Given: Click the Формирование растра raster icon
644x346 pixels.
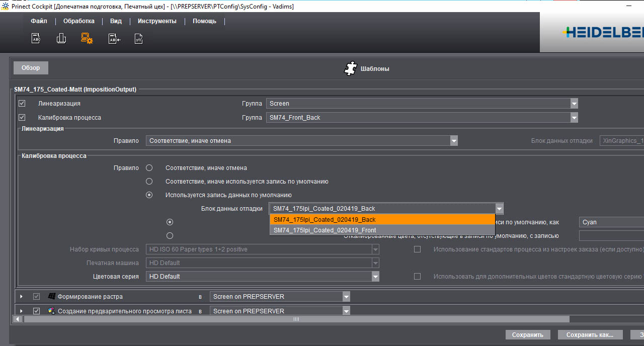Looking at the screenshot, I should (51, 297).
